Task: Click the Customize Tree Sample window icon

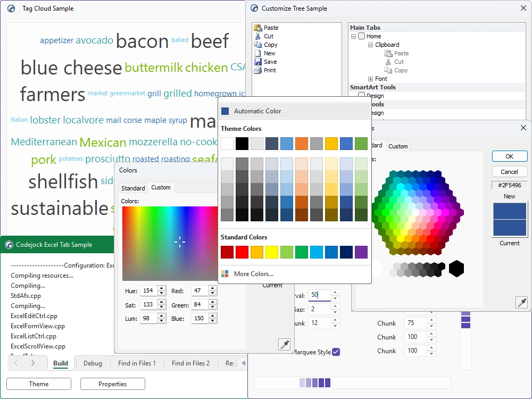Action: point(254,9)
